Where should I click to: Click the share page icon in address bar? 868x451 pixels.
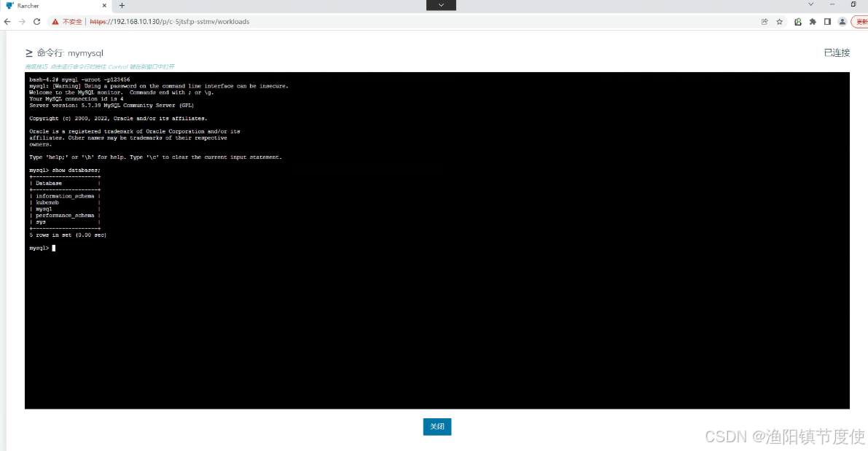point(765,22)
